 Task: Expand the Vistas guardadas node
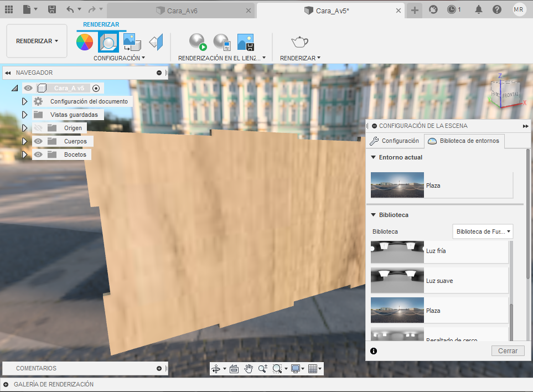pos(24,115)
